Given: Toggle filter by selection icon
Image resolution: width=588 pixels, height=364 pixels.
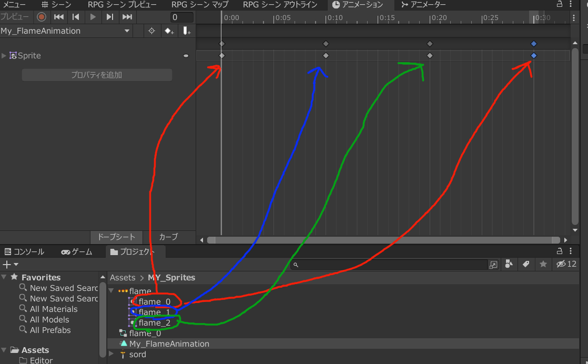Looking at the screenshot, I should point(151,31).
